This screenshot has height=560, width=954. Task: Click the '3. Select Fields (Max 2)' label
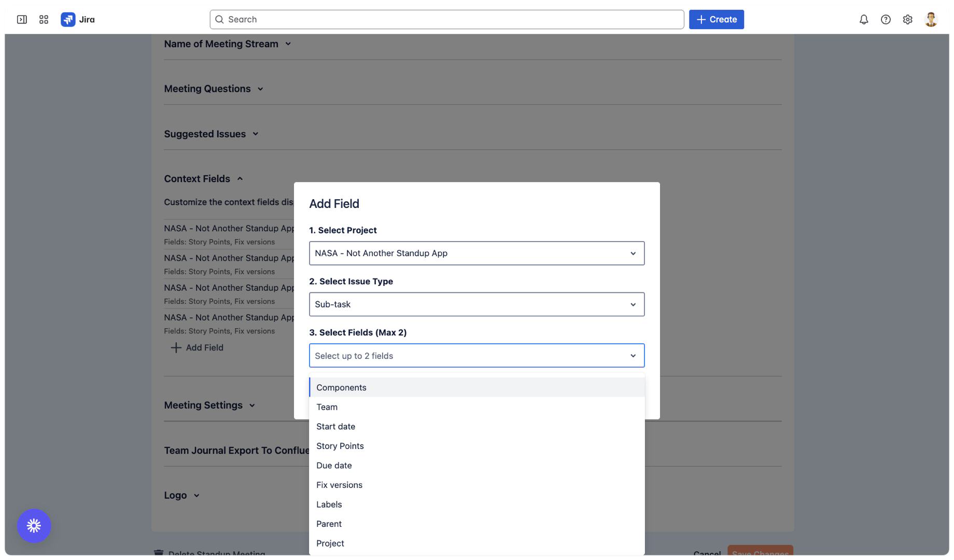click(358, 332)
